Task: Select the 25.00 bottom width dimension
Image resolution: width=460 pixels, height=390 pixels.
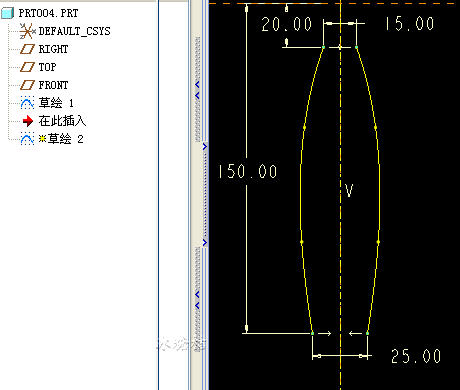Action: (x=416, y=356)
